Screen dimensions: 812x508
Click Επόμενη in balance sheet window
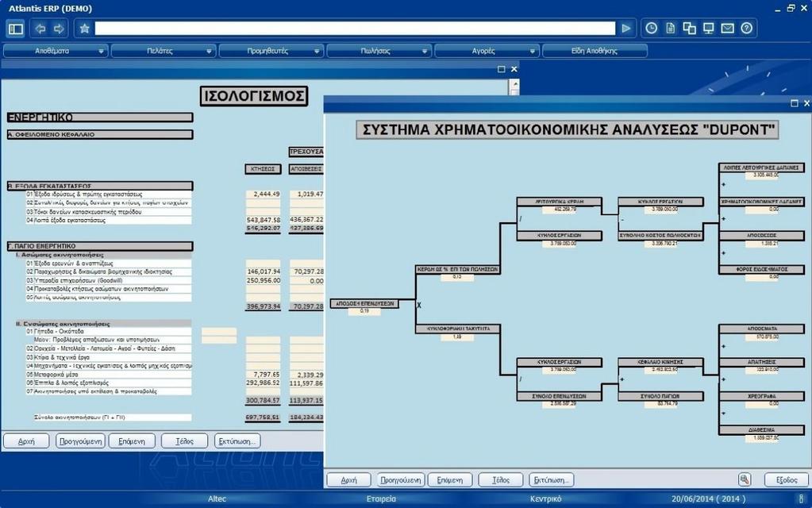(132, 441)
